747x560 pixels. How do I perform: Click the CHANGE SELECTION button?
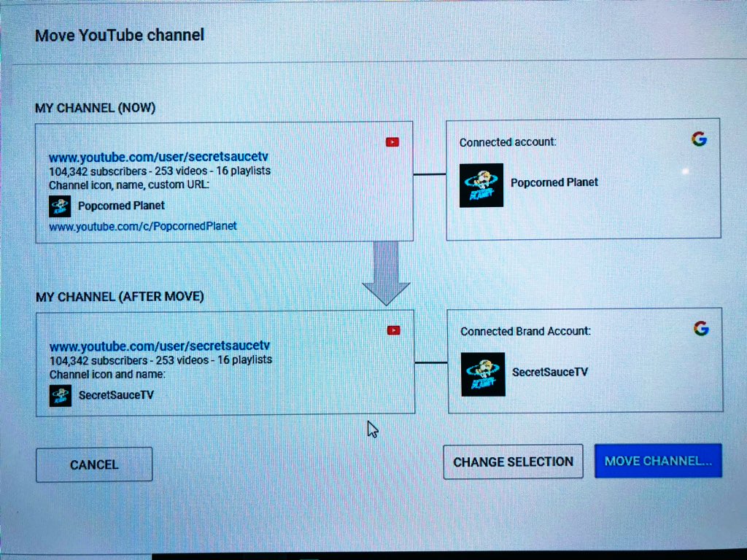[513, 462]
